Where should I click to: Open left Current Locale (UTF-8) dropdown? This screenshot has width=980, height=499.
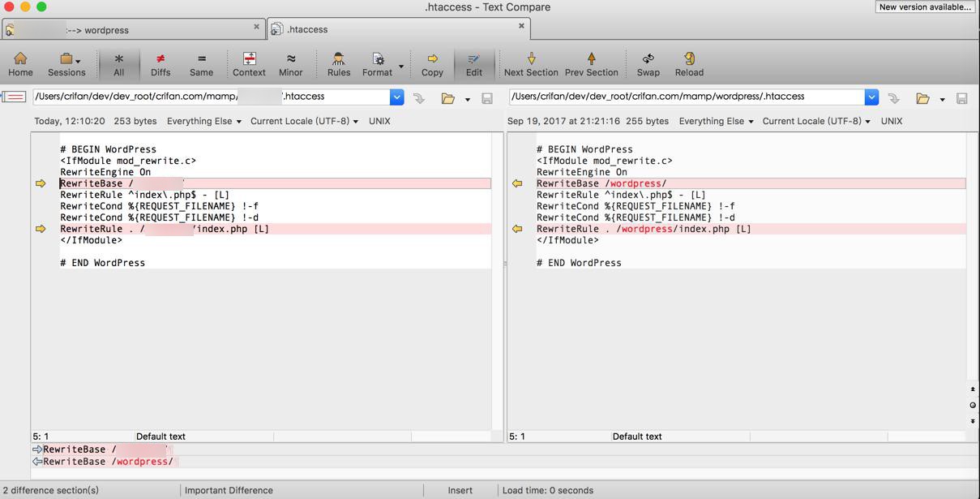(304, 121)
